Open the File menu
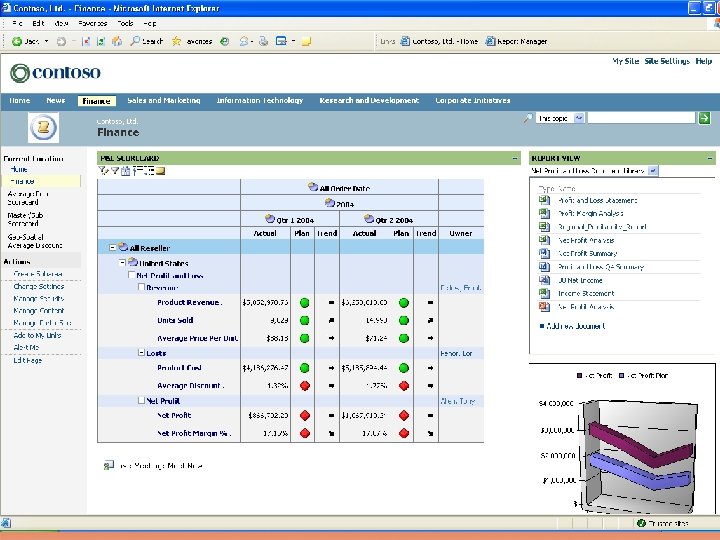 click(x=17, y=23)
